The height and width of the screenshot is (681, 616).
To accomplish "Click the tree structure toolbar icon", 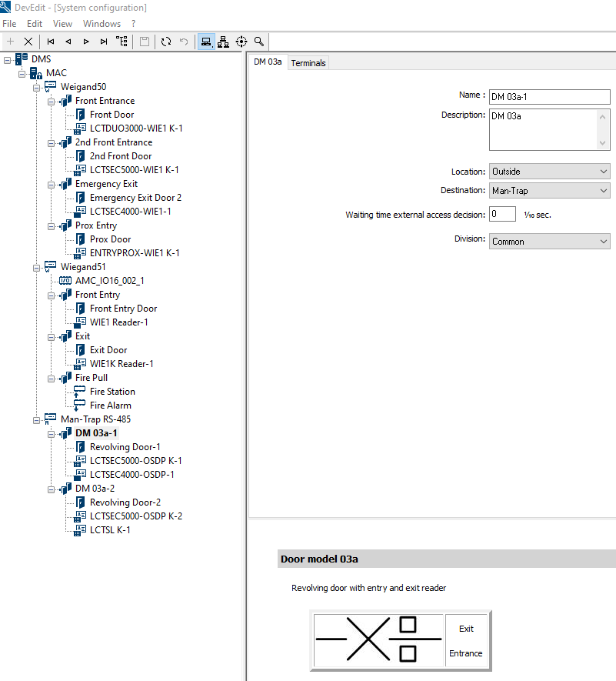I will (x=122, y=42).
